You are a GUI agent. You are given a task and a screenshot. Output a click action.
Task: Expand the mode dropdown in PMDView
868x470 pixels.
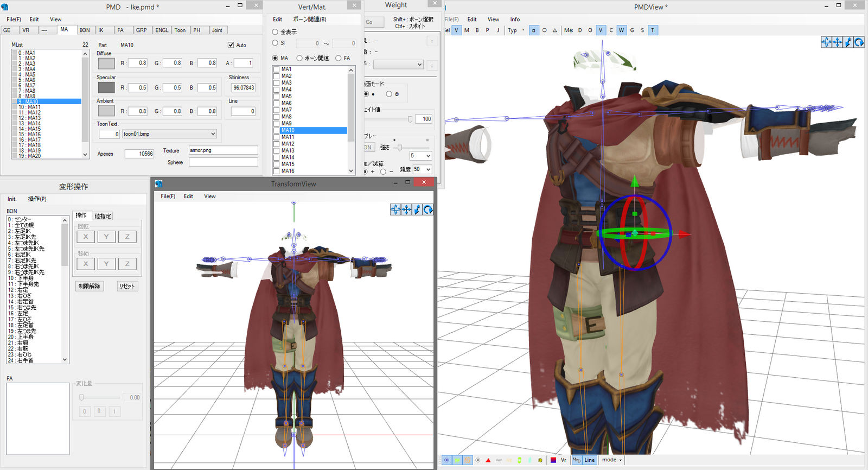[612, 460]
